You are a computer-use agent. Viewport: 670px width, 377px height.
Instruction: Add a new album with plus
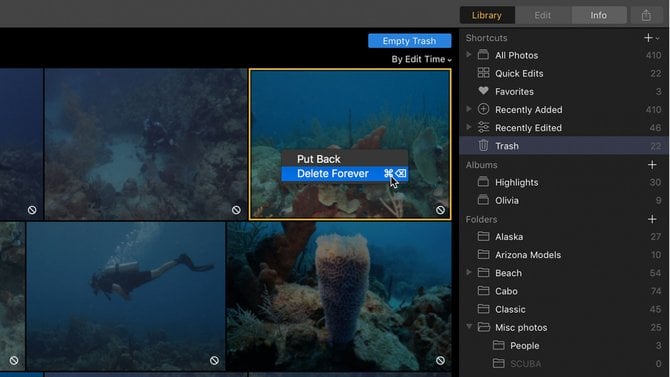pyautogui.click(x=652, y=165)
